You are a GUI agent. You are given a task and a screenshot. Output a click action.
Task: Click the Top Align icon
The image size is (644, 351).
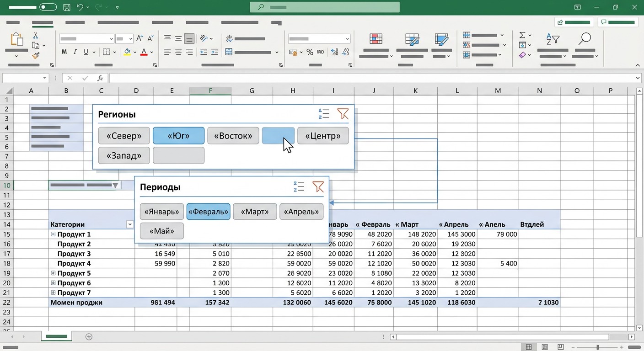pyautogui.click(x=167, y=38)
